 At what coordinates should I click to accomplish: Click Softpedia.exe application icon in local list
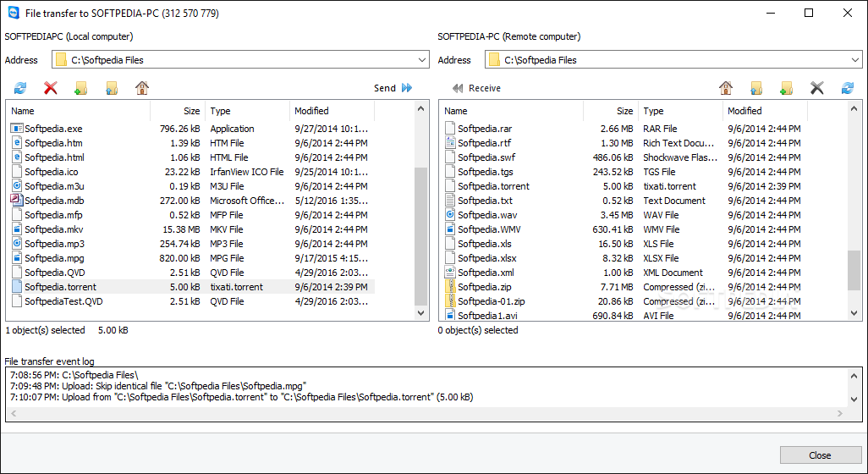pos(17,129)
